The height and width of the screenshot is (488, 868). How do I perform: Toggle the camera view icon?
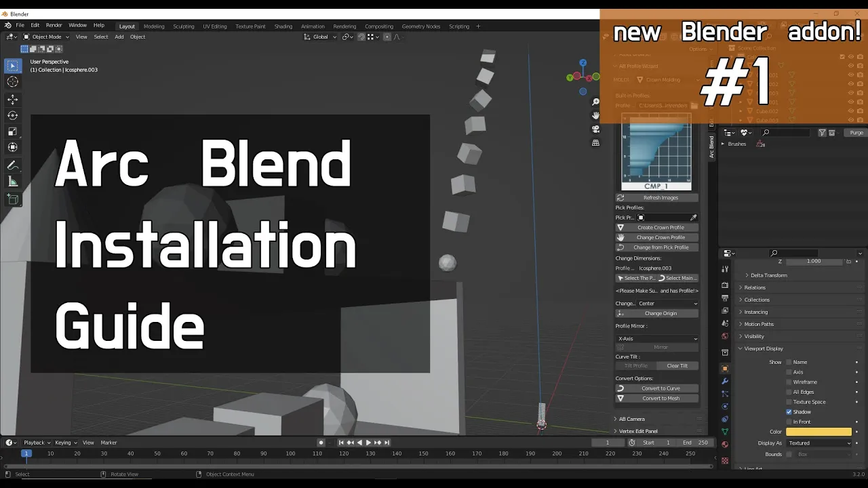tap(596, 129)
